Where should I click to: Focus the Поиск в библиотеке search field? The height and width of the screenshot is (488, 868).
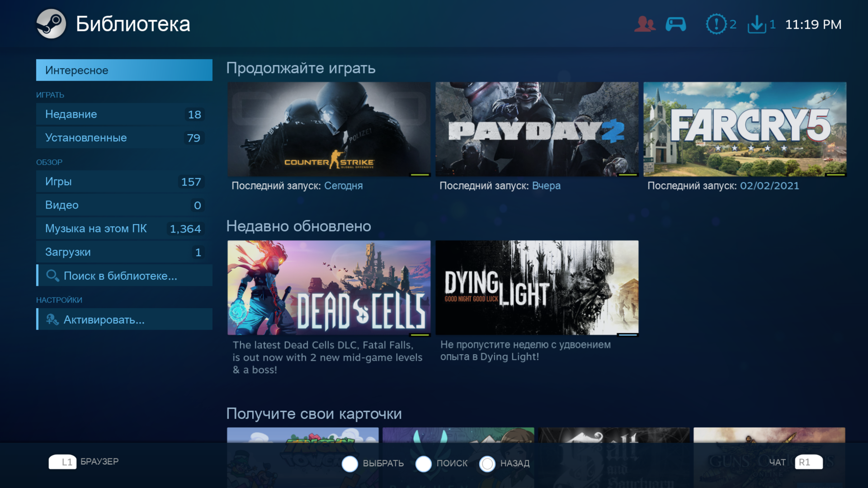(x=124, y=275)
